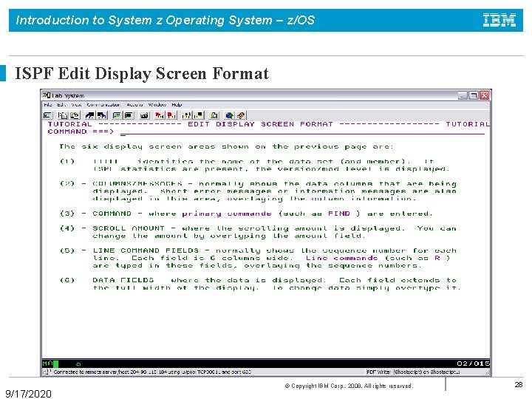
Task: Click the 'DATA FIELDS' item text
Action: (x=123, y=280)
